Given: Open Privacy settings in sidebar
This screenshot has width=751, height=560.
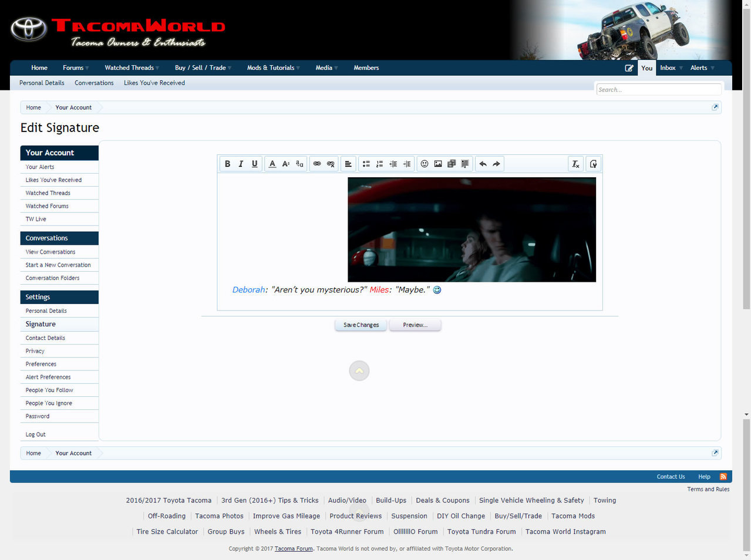Looking at the screenshot, I should [x=59, y=351].
